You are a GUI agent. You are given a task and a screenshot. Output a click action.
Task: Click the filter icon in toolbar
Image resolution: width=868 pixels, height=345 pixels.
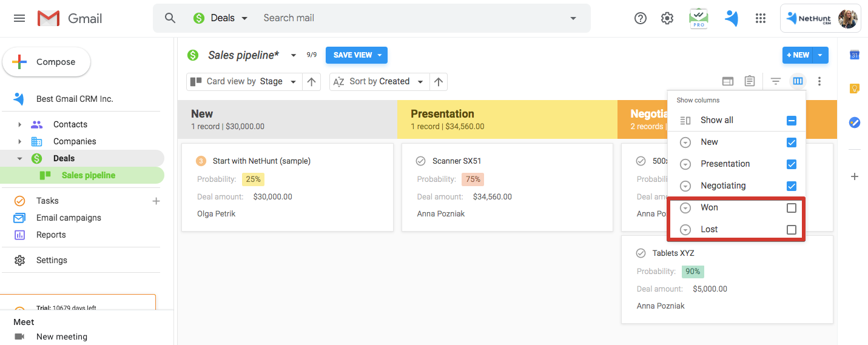(775, 81)
